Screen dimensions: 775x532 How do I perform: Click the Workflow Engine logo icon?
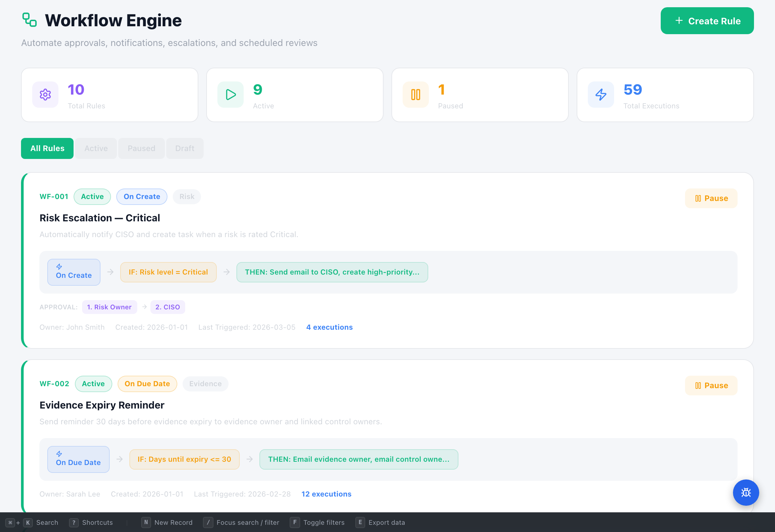click(29, 20)
